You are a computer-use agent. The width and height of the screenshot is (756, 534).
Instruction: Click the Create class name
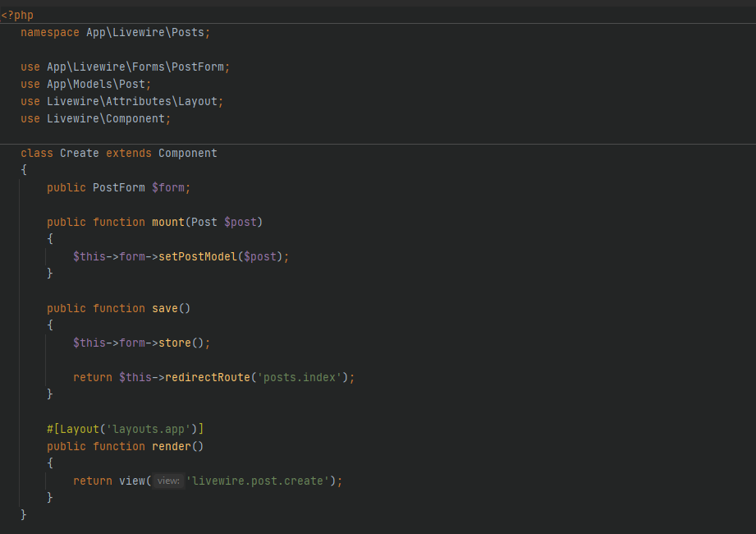point(79,154)
